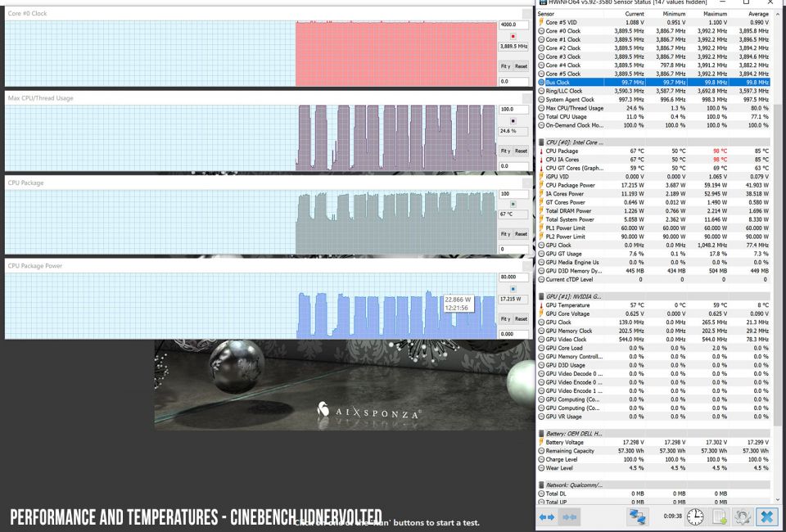The image size is (786, 532).
Task: Click the 100.0 maximum field in Max CPU/Thread Usage graph
Action: tap(514, 109)
